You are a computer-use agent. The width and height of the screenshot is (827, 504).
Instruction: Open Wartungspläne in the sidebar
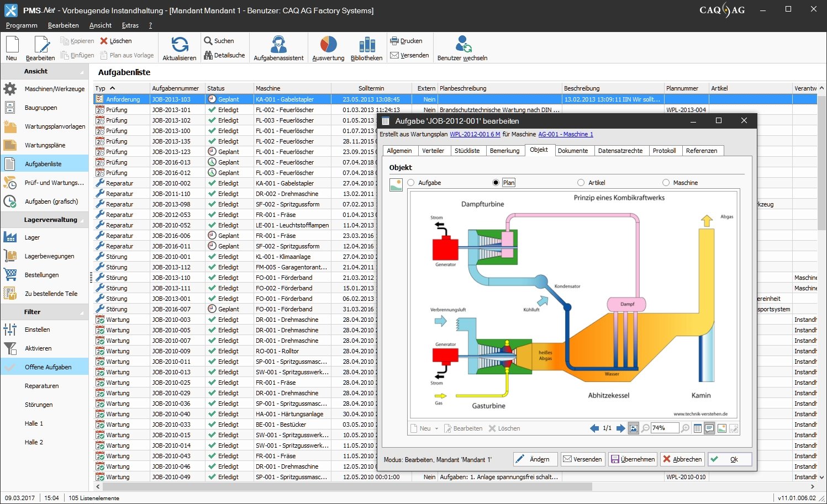(44, 145)
